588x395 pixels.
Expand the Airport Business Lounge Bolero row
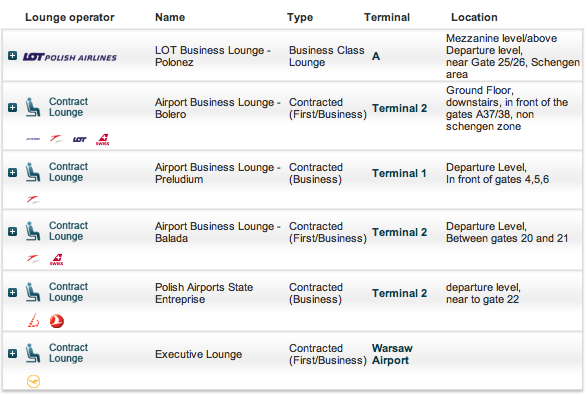12,108
